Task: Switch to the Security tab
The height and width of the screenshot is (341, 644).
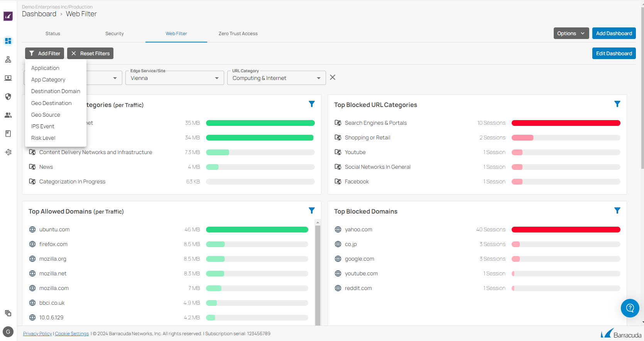Action: pyautogui.click(x=115, y=34)
